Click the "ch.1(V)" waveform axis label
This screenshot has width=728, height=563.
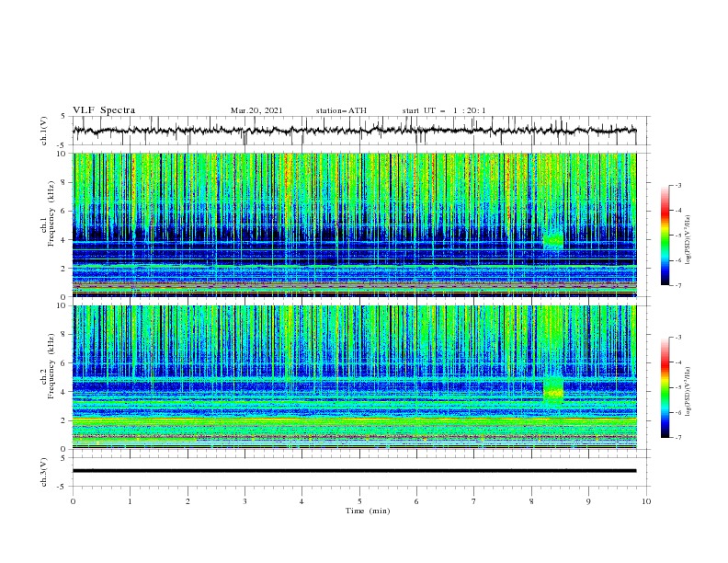(x=44, y=131)
